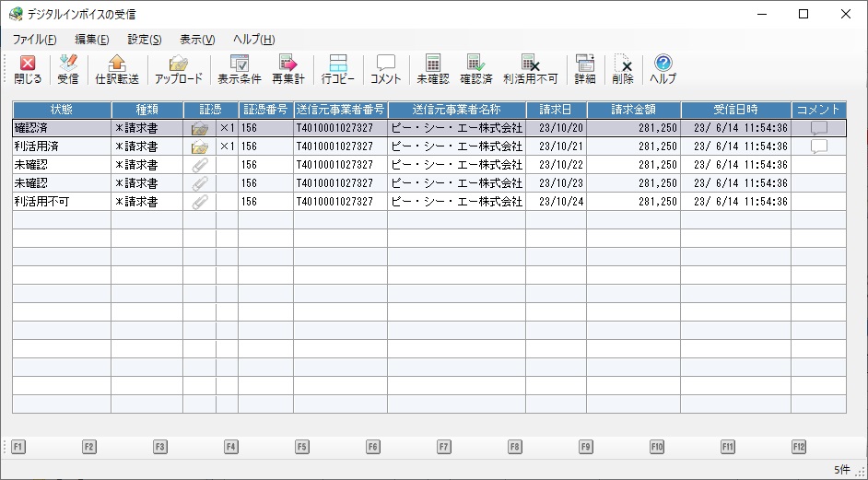Open comment bubble in 23/10/21 row
Screen dimensions: 868x480
[819, 146]
